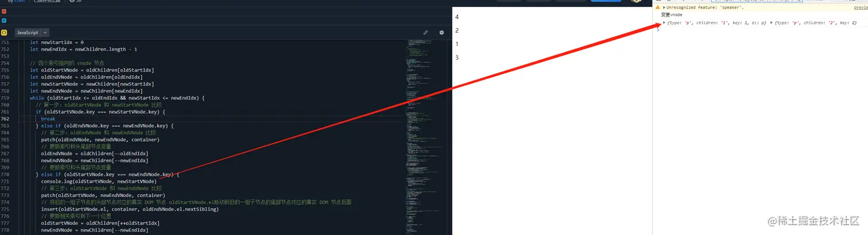
Task: Click the 'break' statement on line 762
Action: tap(48, 119)
